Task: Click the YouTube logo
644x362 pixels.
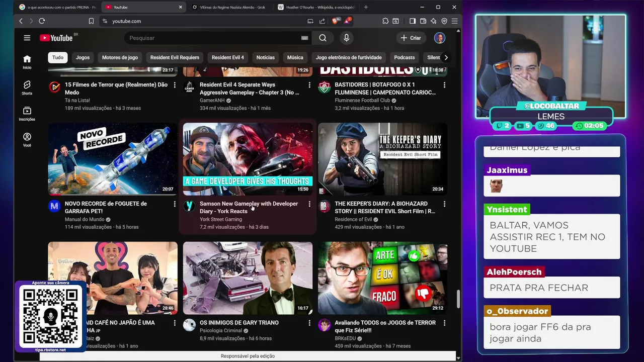Action: [x=56, y=38]
